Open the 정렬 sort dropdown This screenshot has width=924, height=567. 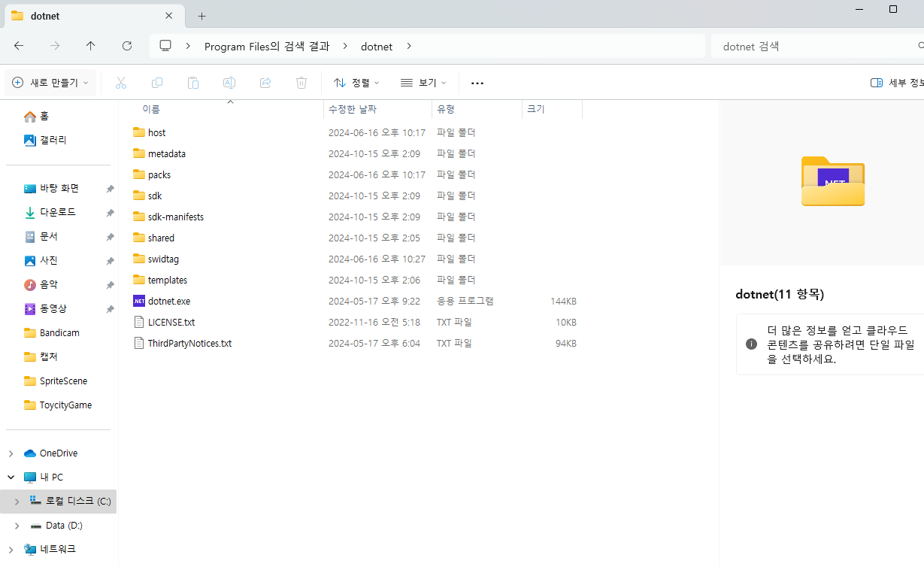tap(356, 83)
